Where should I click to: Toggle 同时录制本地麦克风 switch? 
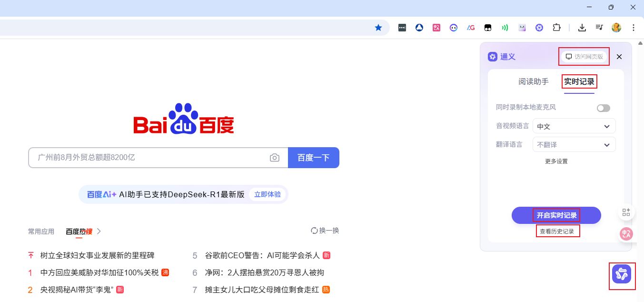click(x=603, y=108)
